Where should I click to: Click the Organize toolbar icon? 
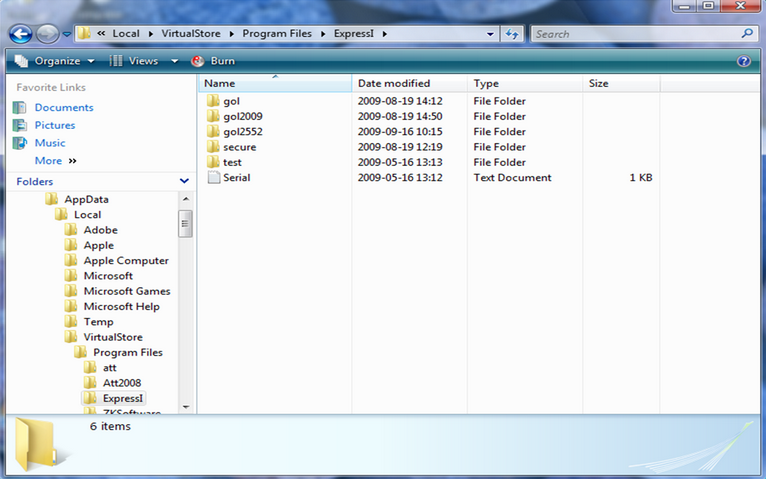click(21, 61)
